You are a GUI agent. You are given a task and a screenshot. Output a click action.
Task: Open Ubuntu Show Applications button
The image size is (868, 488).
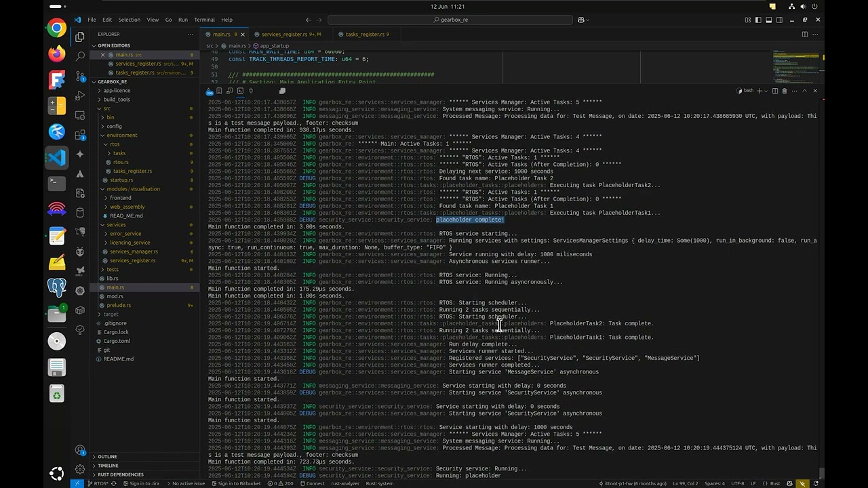pos(57,473)
